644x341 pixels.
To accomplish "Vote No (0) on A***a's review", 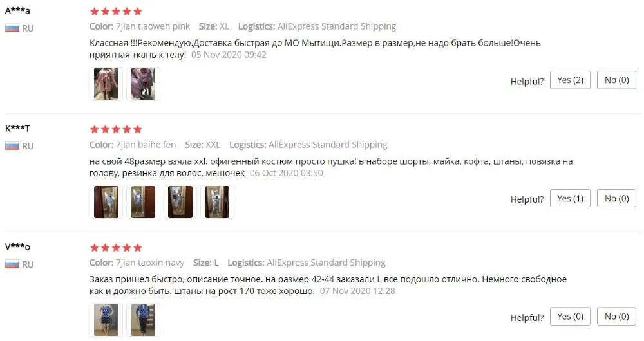I will 616,80.
